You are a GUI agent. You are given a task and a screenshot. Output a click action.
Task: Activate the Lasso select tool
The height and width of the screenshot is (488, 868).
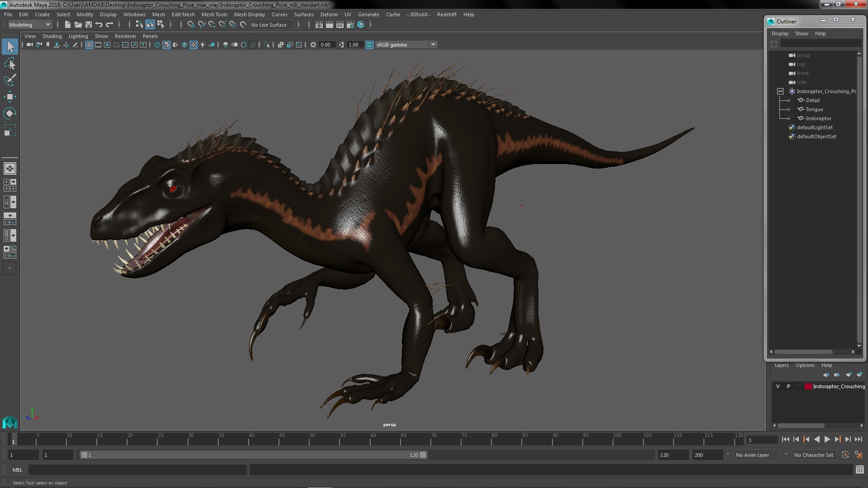10,64
